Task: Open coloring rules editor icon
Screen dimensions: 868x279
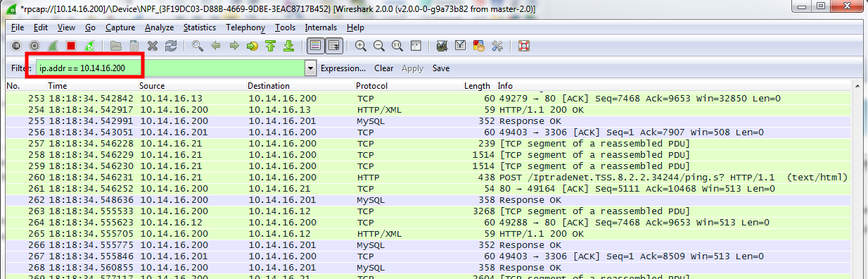Action: [479, 46]
